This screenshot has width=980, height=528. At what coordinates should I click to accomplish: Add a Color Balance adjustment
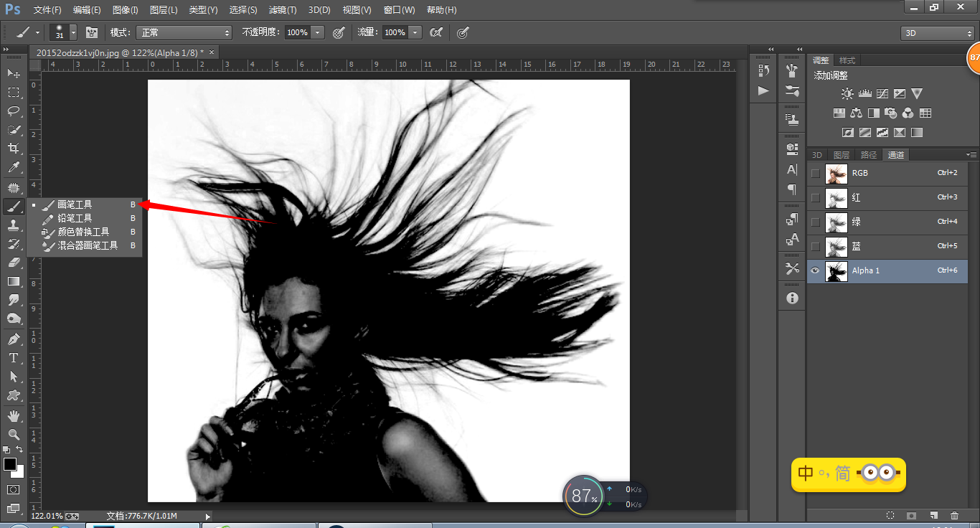coord(856,113)
